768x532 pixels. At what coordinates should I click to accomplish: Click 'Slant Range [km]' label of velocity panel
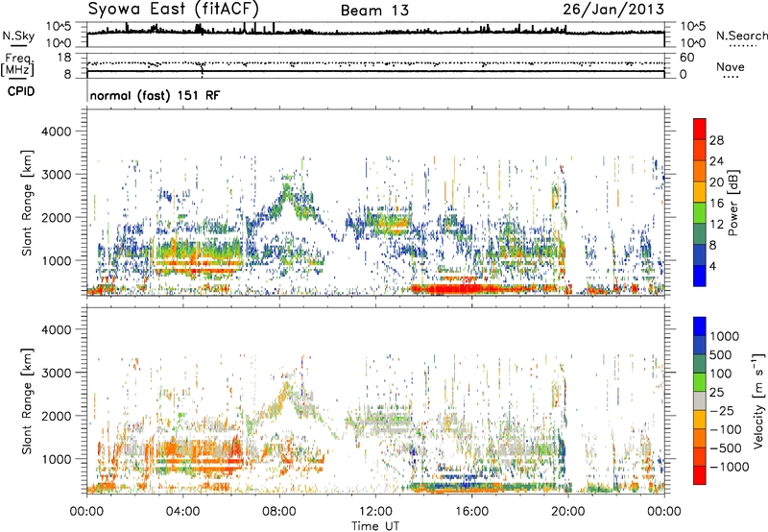[x=27, y=401]
